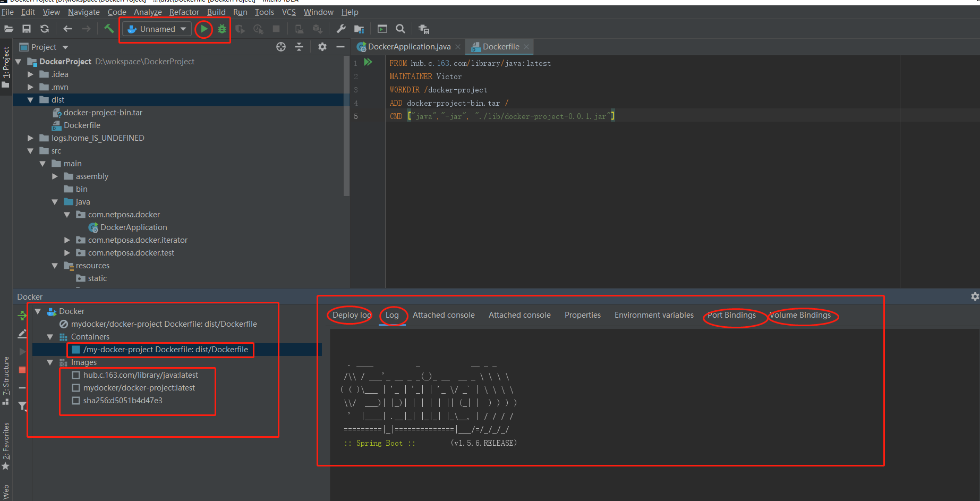Open Docker tool window gear settings
Image resolution: width=980 pixels, height=501 pixels.
975,296
